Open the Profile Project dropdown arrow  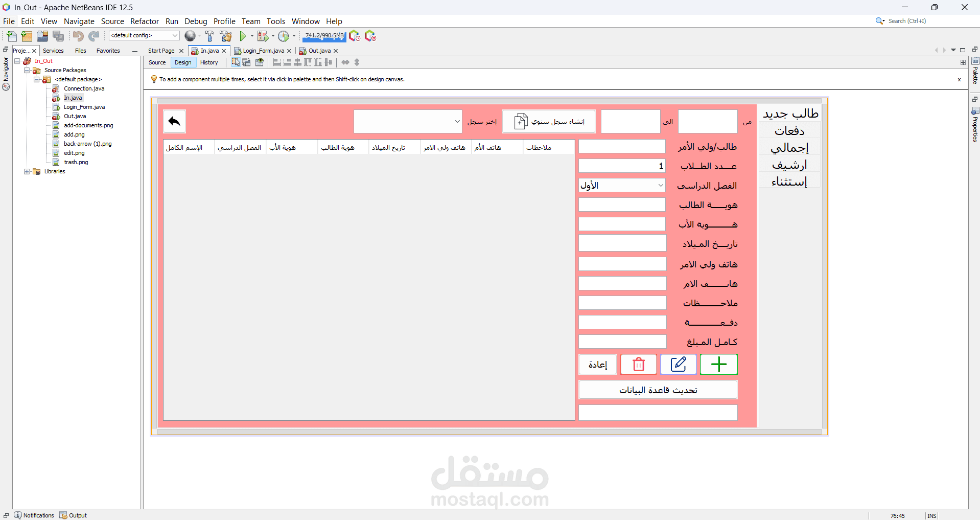(294, 36)
